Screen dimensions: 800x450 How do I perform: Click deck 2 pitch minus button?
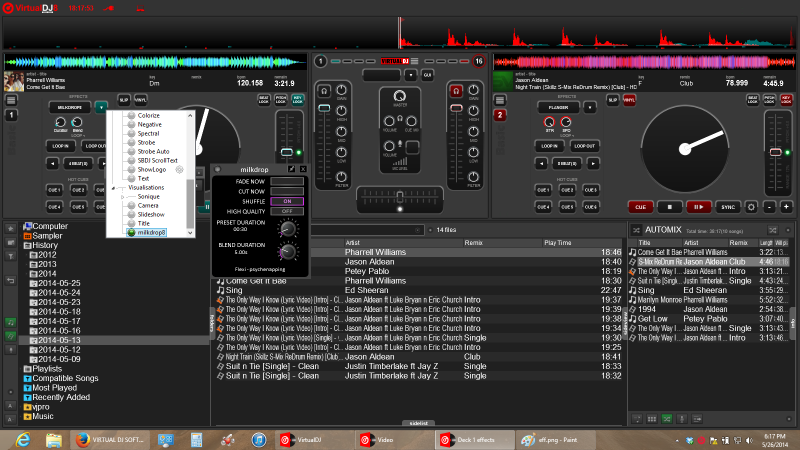tap(769, 207)
